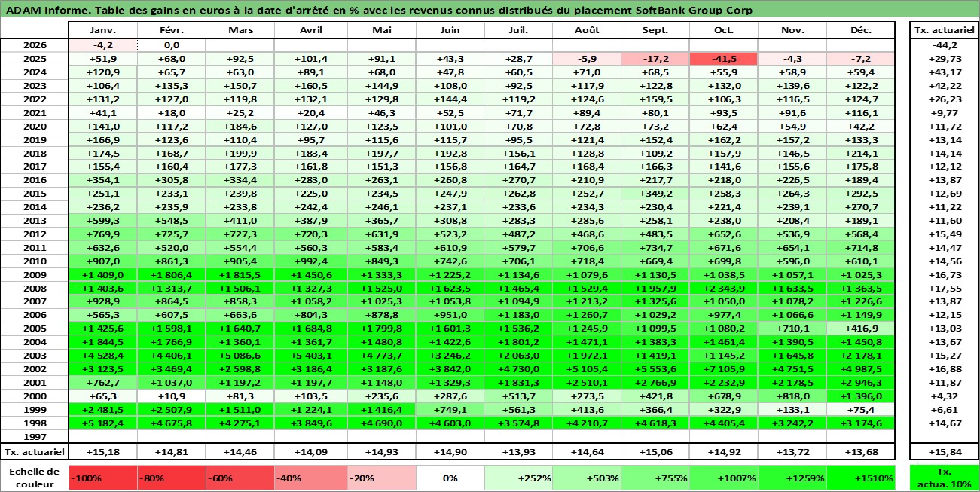Select the +992,4 cell in Avril 2010

313,261
